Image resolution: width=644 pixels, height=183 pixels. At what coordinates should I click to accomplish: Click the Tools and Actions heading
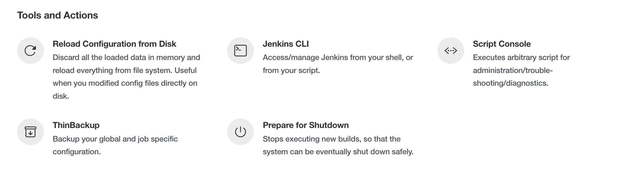pyautogui.click(x=58, y=15)
